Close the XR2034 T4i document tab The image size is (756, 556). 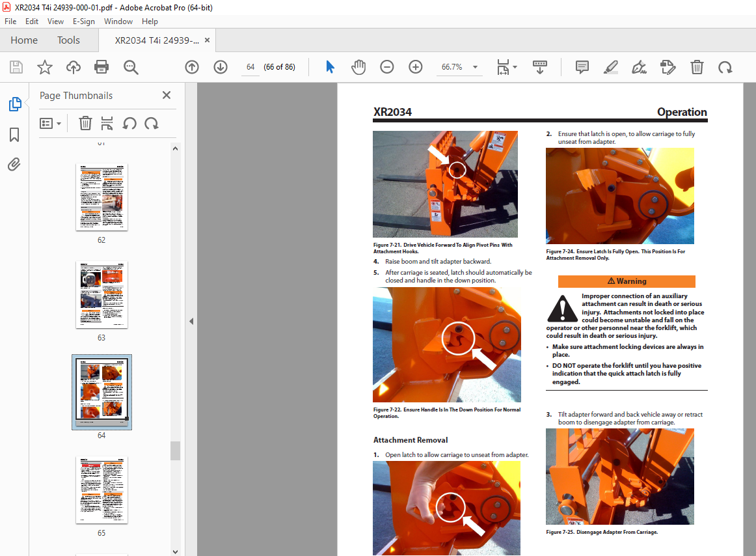(x=208, y=40)
